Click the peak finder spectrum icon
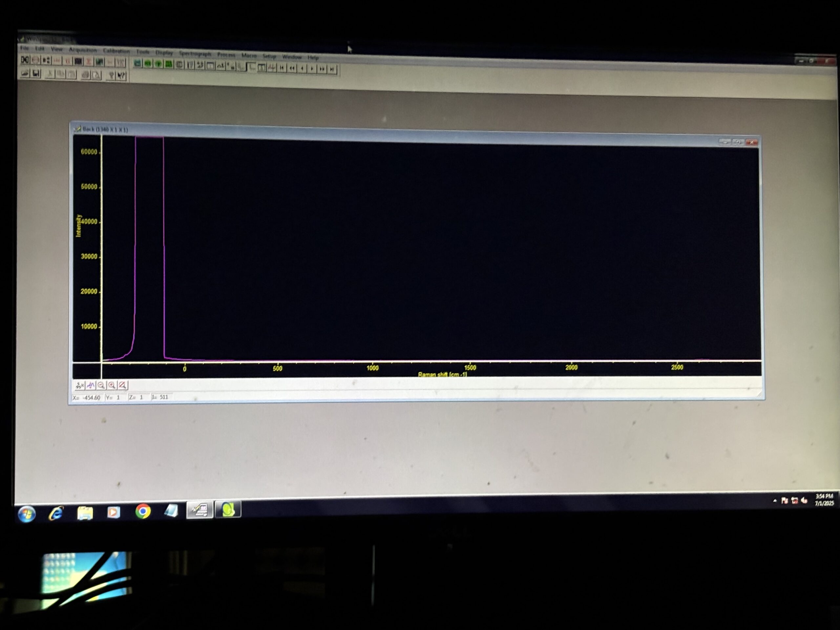Screen dimensions: 840x630 coord(90,386)
